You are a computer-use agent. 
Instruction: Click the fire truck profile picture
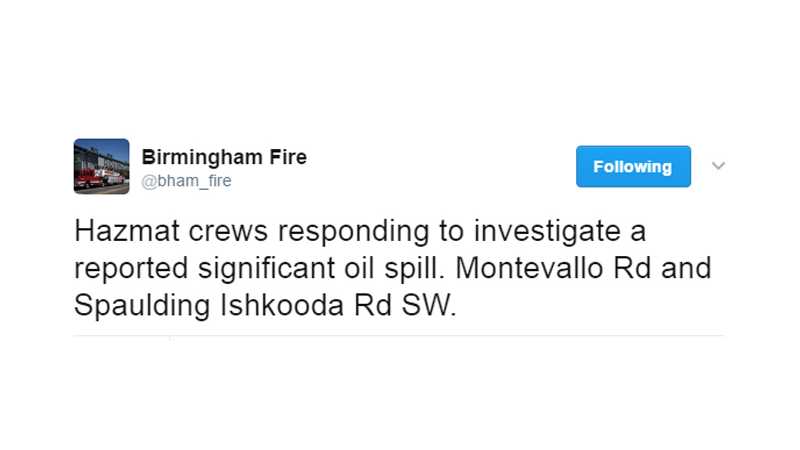click(102, 166)
